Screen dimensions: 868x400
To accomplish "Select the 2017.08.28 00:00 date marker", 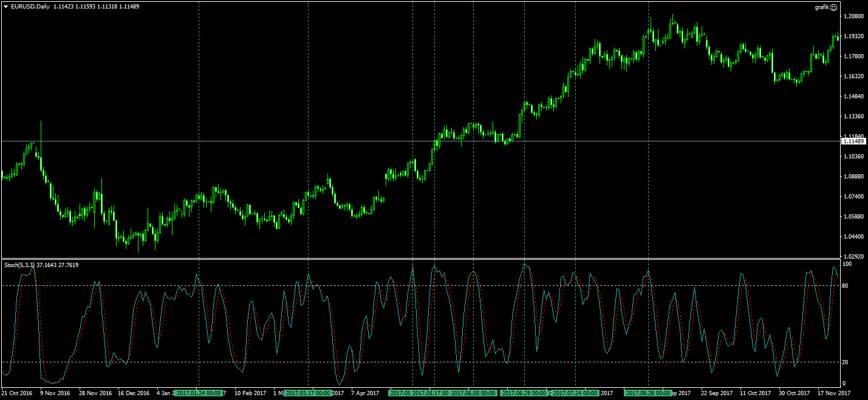I will click(x=648, y=393).
